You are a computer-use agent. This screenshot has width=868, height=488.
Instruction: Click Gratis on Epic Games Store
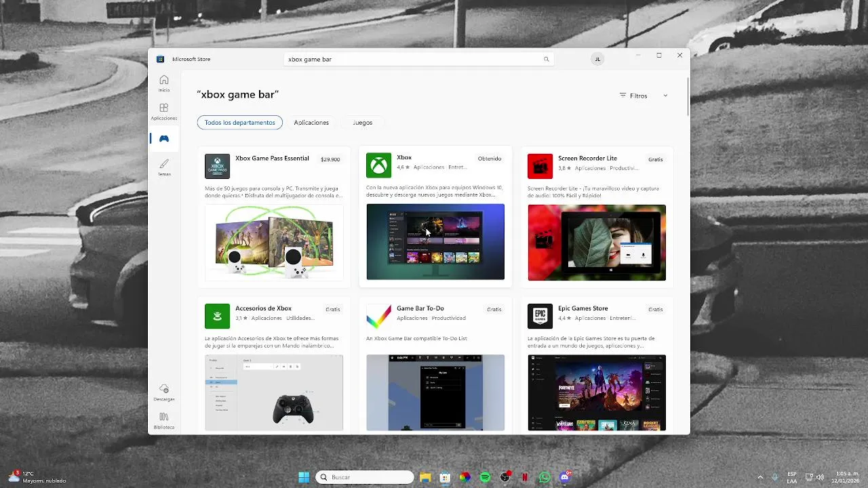[x=656, y=309]
